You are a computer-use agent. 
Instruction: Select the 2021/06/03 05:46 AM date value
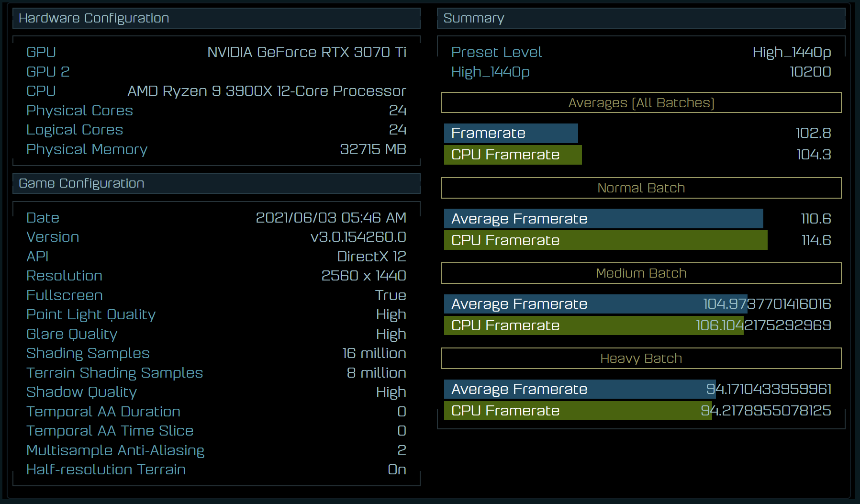tap(331, 218)
